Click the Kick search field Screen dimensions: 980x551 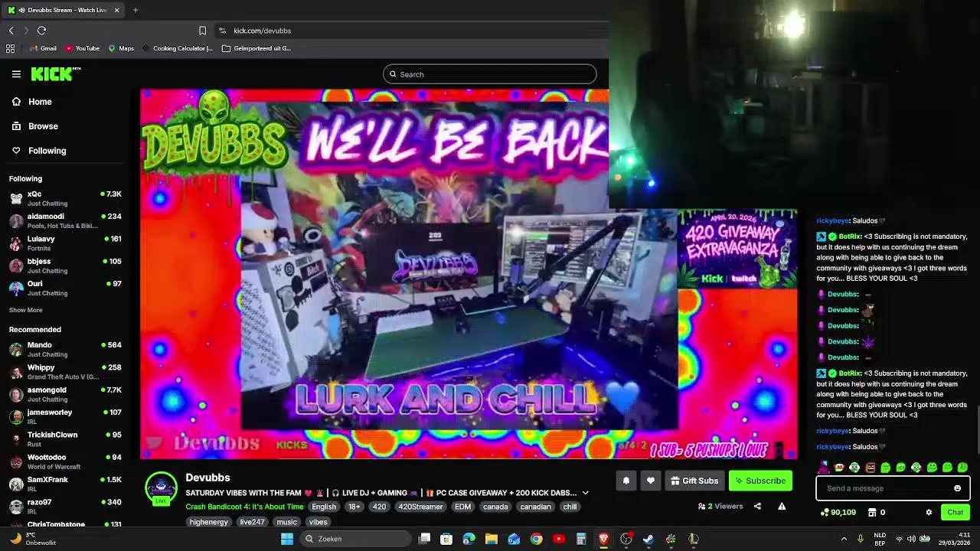click(490, 74)
